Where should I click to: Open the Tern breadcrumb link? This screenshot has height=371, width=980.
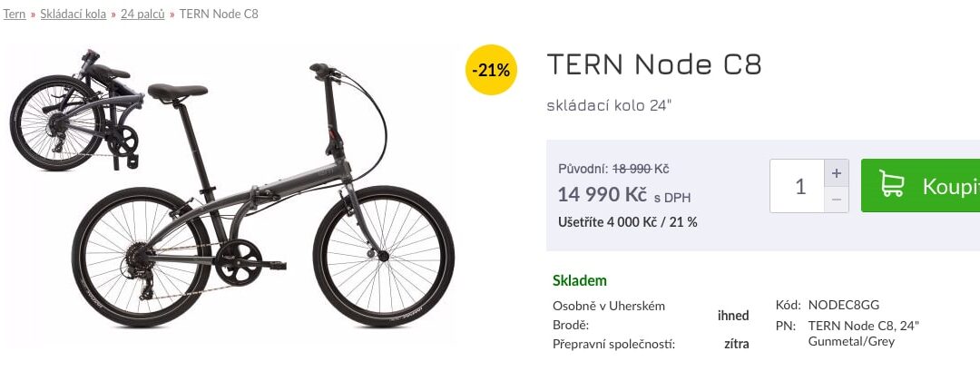click(15, 15)
